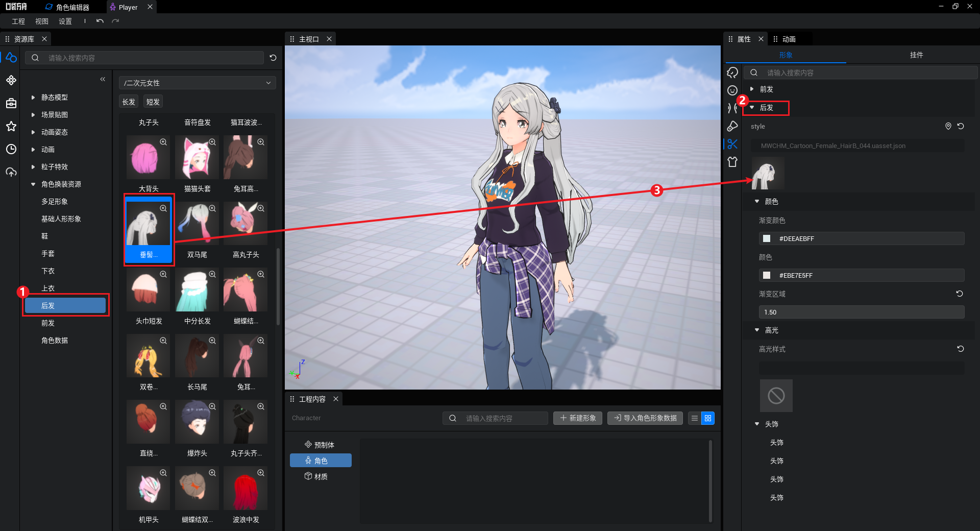Screen dimensions: 980x531
Task: Expand the 静态模型 tree node
Action: pos(33,97)
